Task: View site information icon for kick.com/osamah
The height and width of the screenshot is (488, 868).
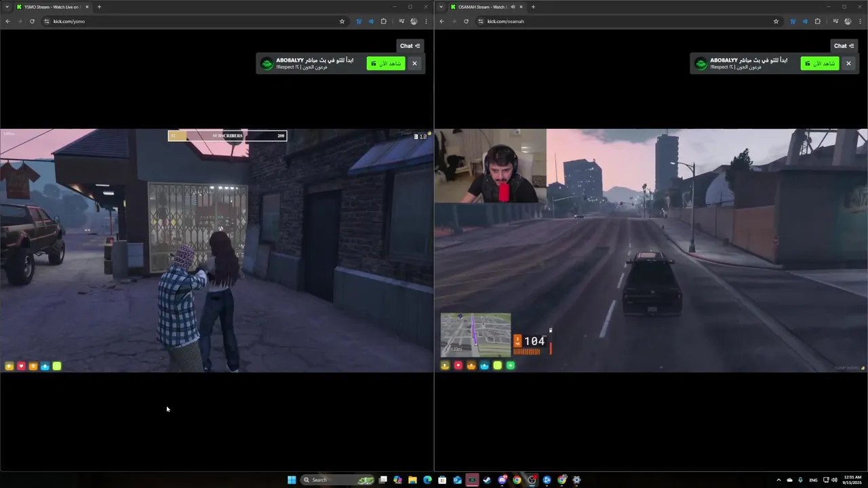Action: pos(481,21)
